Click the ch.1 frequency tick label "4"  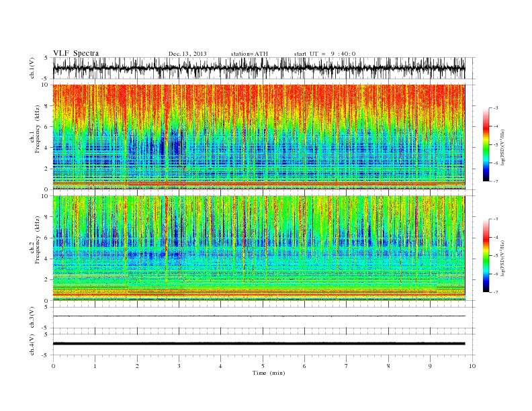(47, 148)
